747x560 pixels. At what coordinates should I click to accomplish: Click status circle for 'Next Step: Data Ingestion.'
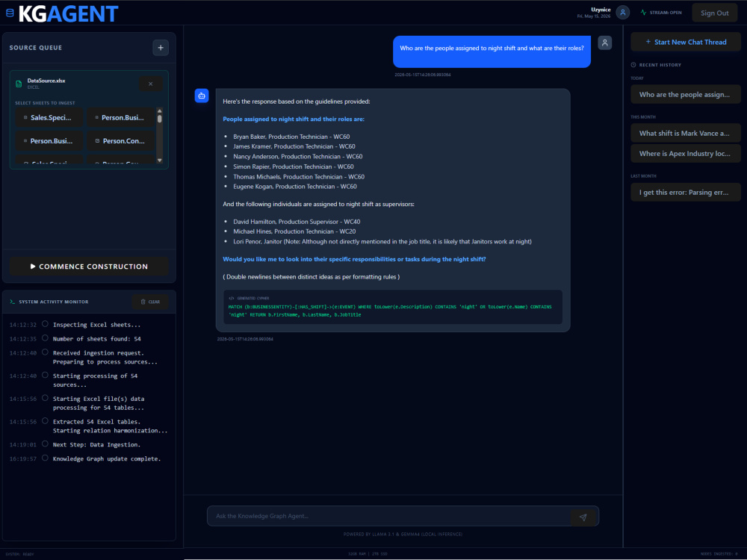point(45,444)
